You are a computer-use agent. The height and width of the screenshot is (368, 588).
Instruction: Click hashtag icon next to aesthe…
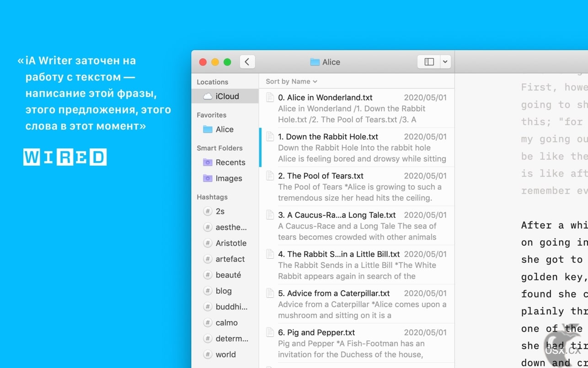[208, 227]
